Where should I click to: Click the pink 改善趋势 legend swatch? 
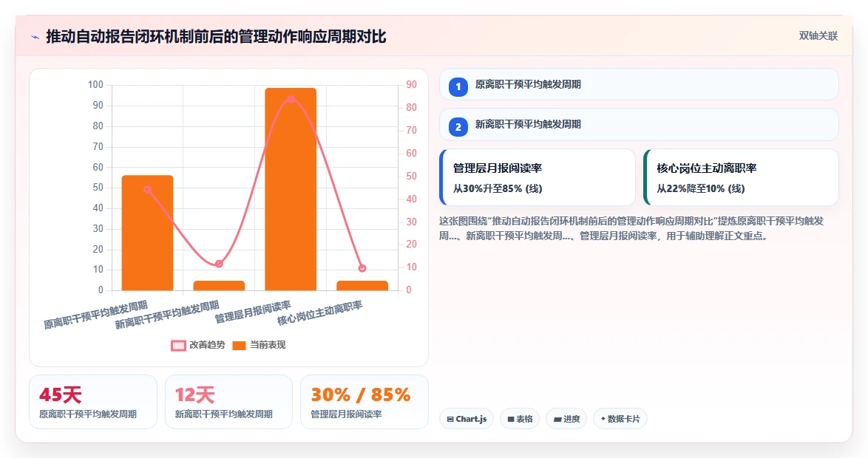pyautogui.click(x=178, y=346)
